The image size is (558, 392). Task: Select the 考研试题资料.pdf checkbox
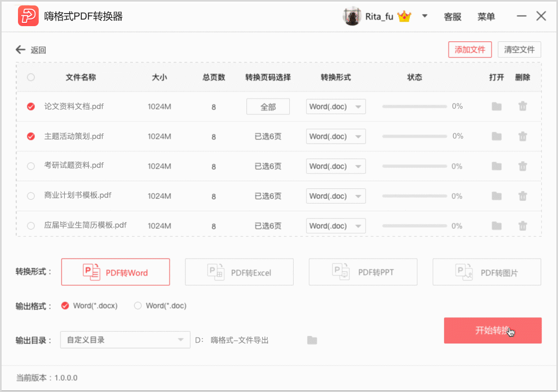pyautogui.click(x=31, y=166)
